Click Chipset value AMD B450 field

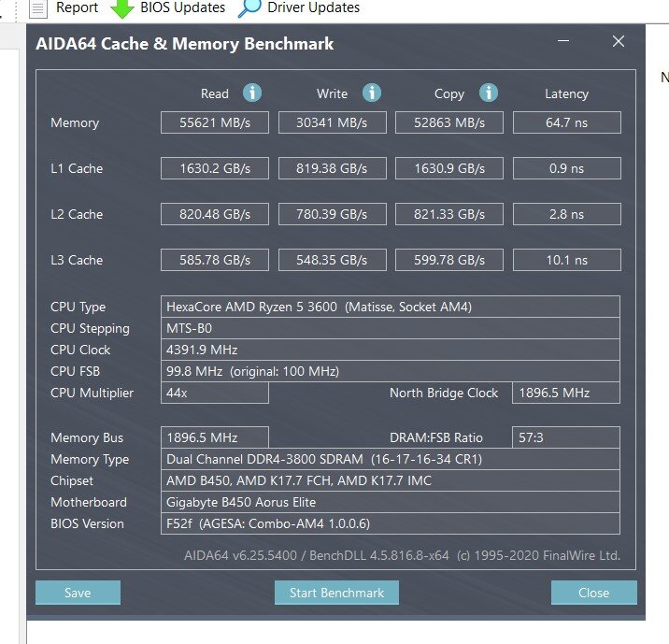tap(391, 480)
